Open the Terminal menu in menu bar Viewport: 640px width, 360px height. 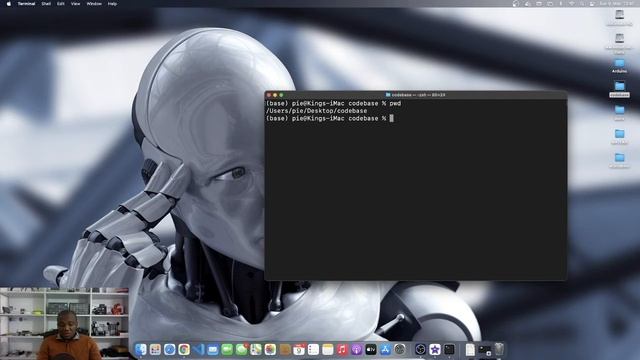coord(26,4)
